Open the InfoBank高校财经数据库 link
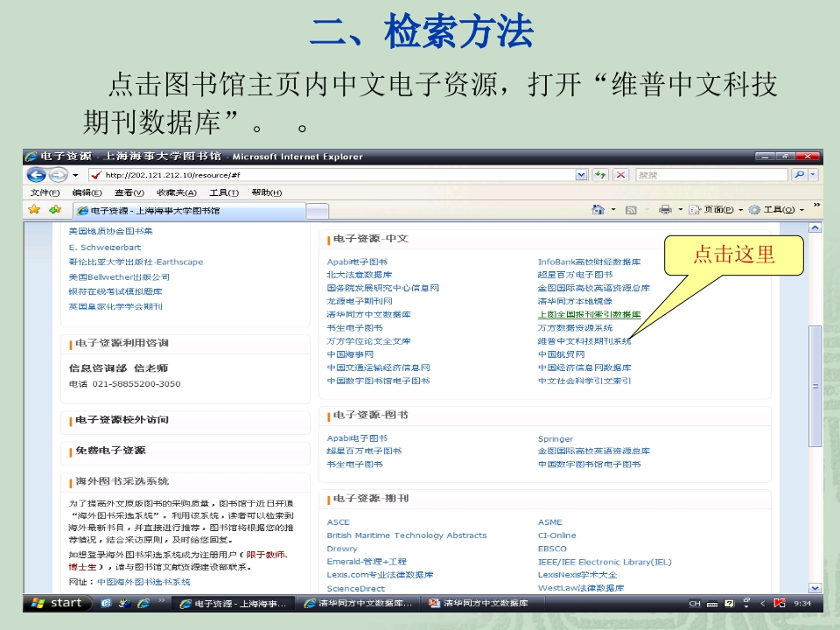This screenshot has height=630, width=840. coord(589,262)
